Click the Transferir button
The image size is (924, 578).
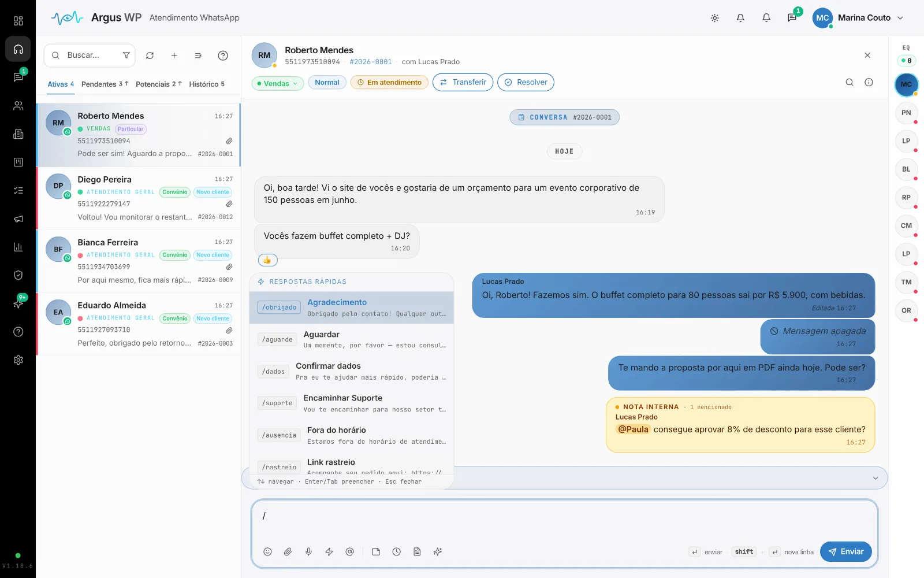tap(463, 83)
